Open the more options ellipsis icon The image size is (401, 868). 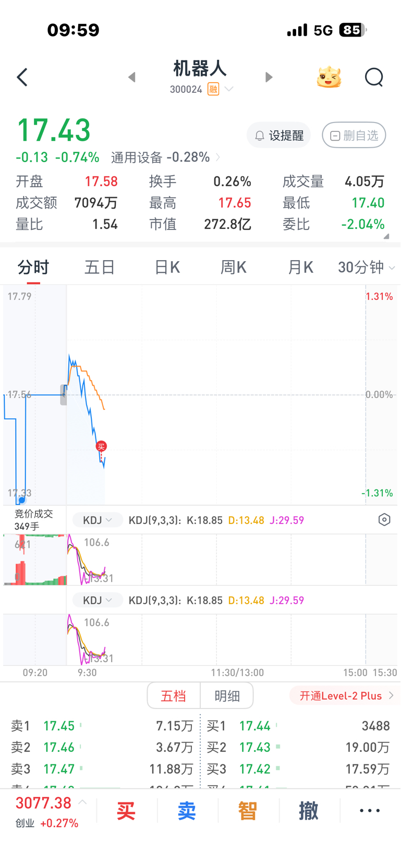pyautogui.click(x=370, y=811)
